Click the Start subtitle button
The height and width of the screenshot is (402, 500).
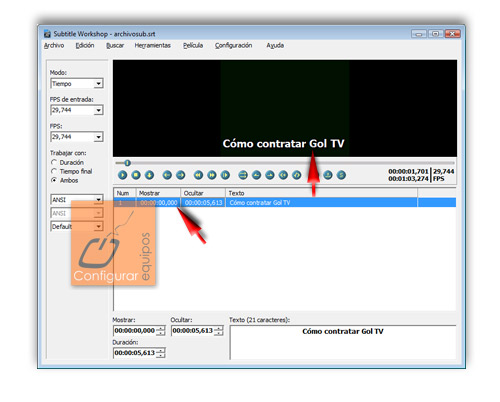(x=283, y=175)
